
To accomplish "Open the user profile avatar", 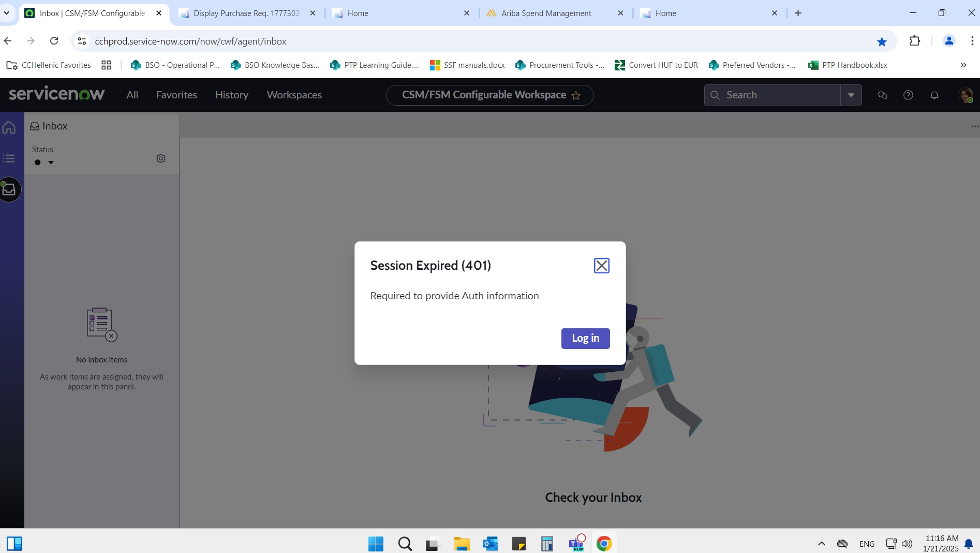I will (965, 95).
